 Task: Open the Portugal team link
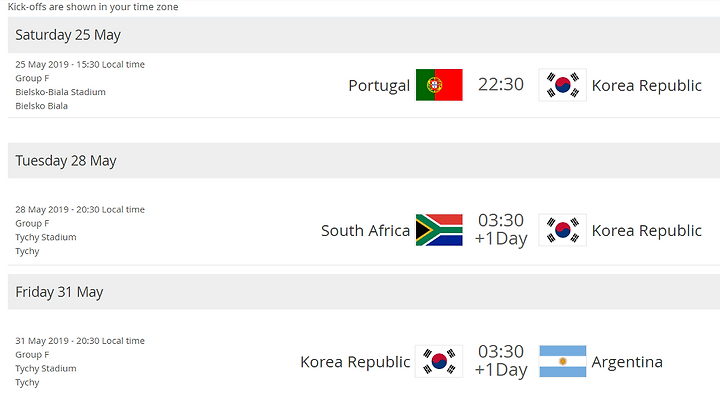point(379,85)
